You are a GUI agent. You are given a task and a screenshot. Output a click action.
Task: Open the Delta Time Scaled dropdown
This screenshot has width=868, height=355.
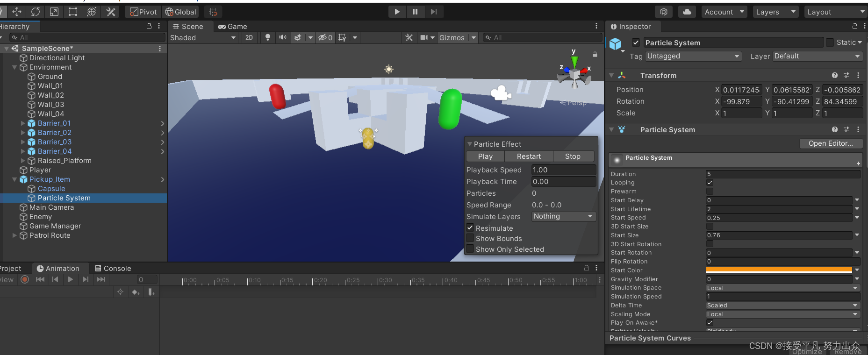tap(783, 305)
